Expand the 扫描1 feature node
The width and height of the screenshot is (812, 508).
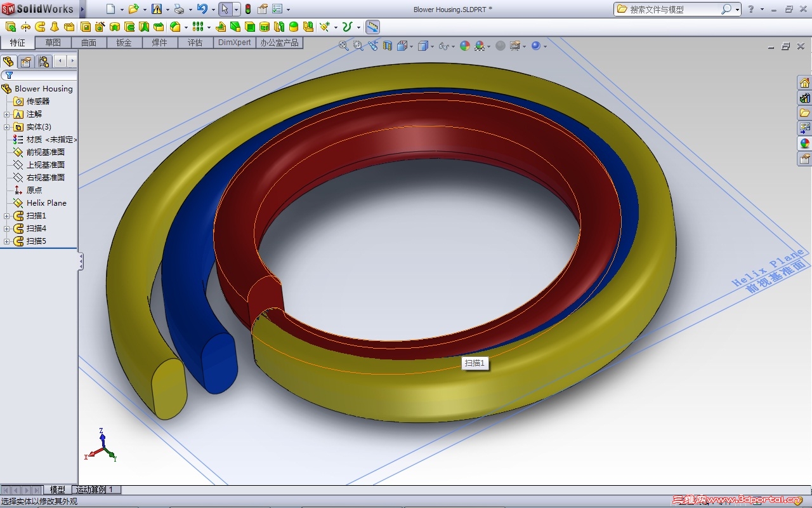(7, 216)
